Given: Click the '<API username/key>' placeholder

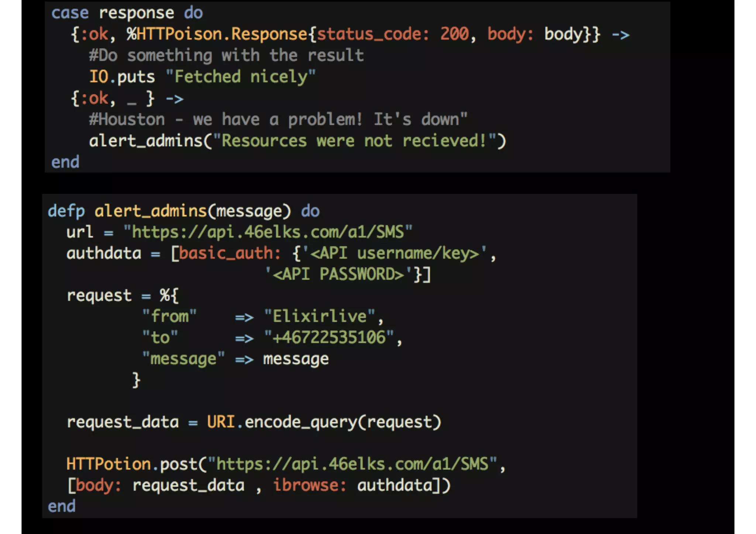Looking at the screenshot, I should [x=394, y=253].
